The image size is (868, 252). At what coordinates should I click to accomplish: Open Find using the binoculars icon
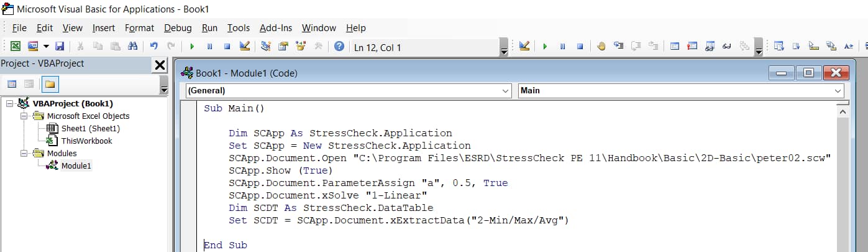[x=132, y=46]
